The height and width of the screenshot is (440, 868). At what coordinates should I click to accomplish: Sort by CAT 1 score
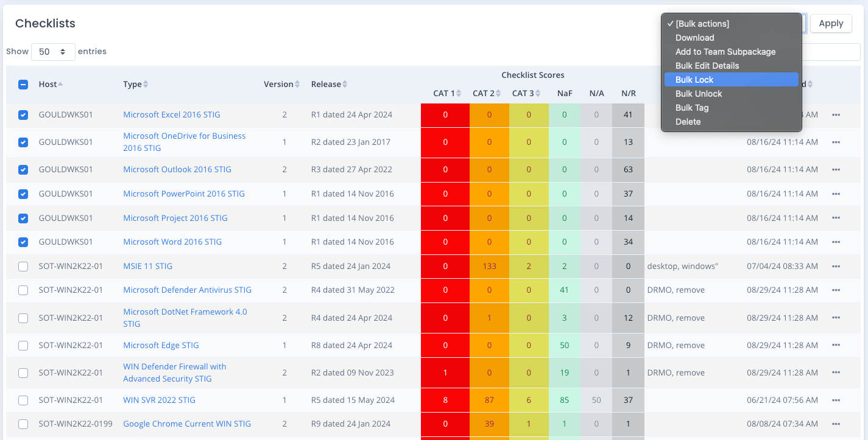coord(448,93)
